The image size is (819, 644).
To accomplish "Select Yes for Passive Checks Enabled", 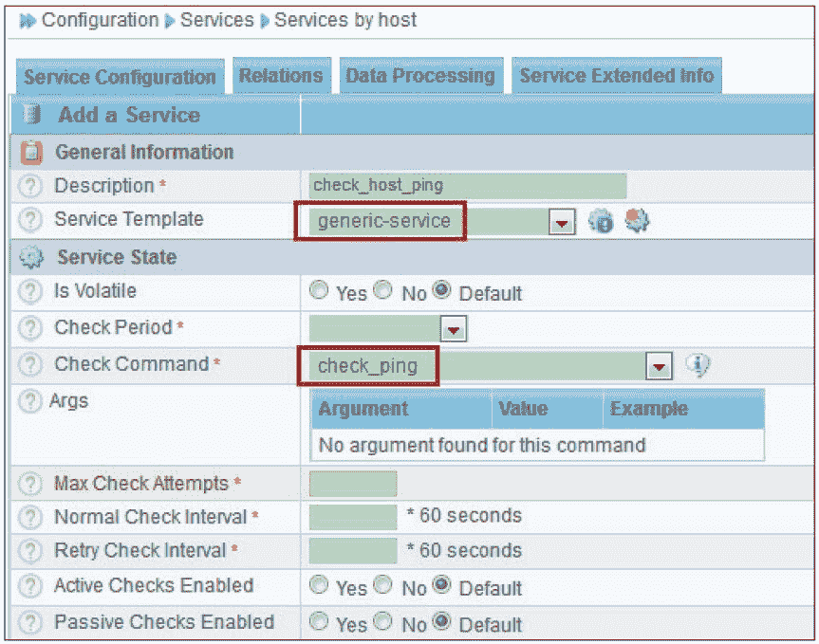I will (x=320, y=623).
